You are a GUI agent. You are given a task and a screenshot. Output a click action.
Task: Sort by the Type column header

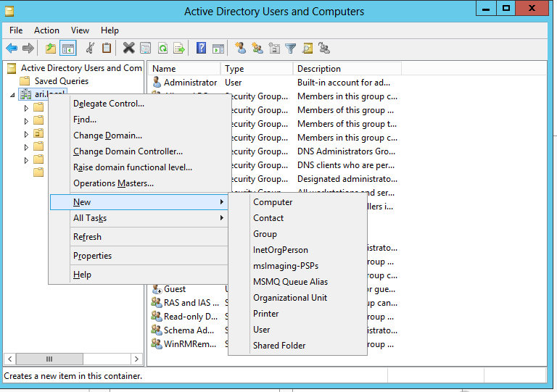[x=257, y=69]
